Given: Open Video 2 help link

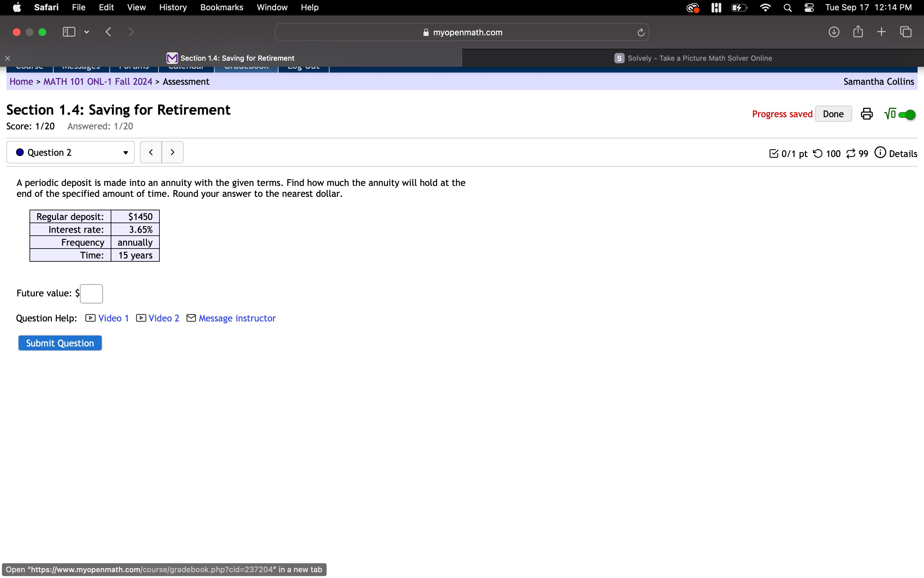Looking at the screenshot, I should pyautogui.click(x=164, y=318).
